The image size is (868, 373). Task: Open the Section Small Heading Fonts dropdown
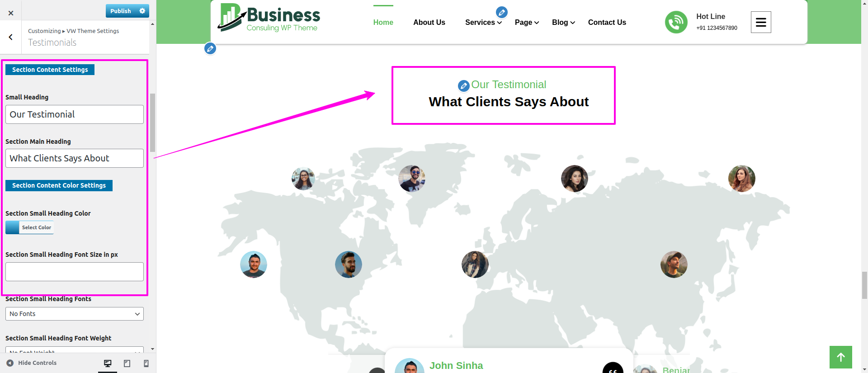point(75,314)
